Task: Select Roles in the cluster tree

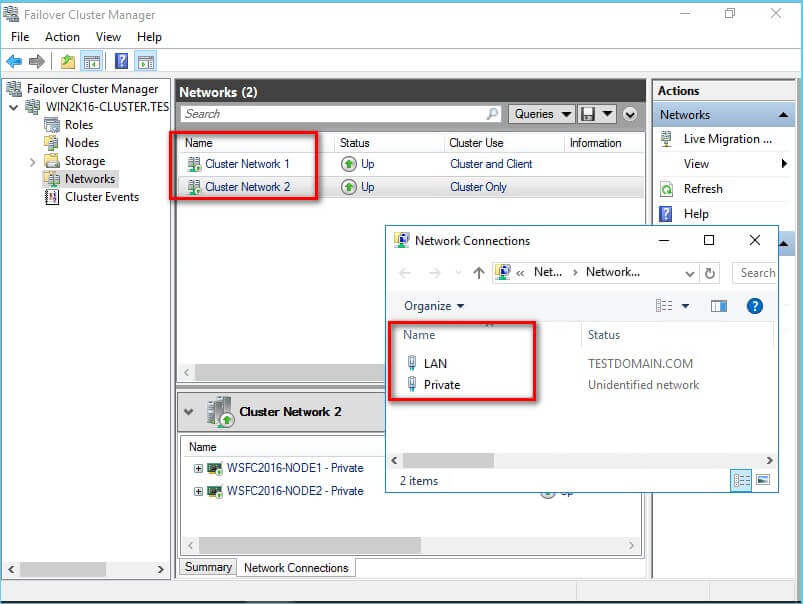Action: tap(79, 125)
